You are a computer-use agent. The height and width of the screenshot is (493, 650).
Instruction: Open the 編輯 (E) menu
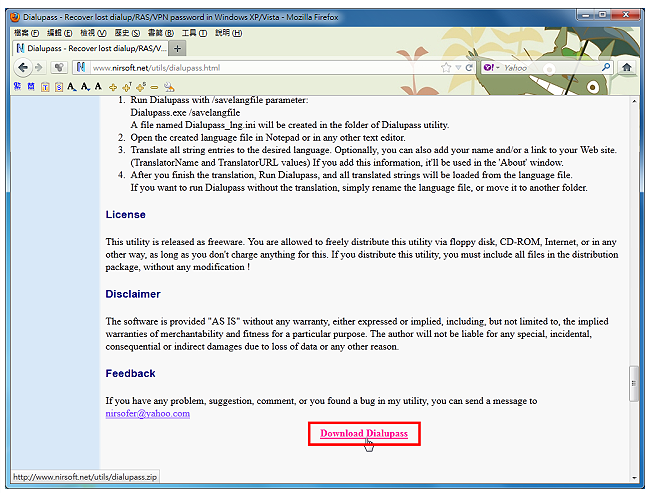[60, 33]
